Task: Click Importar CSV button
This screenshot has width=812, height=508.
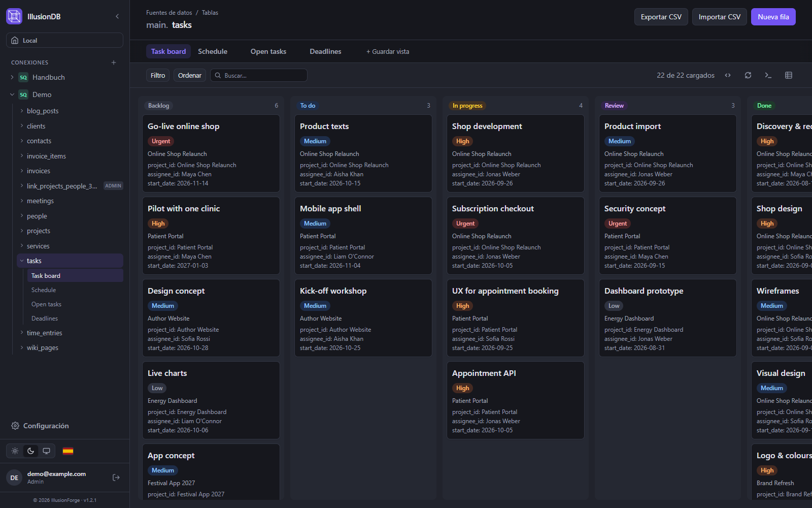Action: [x=720, y=17]
